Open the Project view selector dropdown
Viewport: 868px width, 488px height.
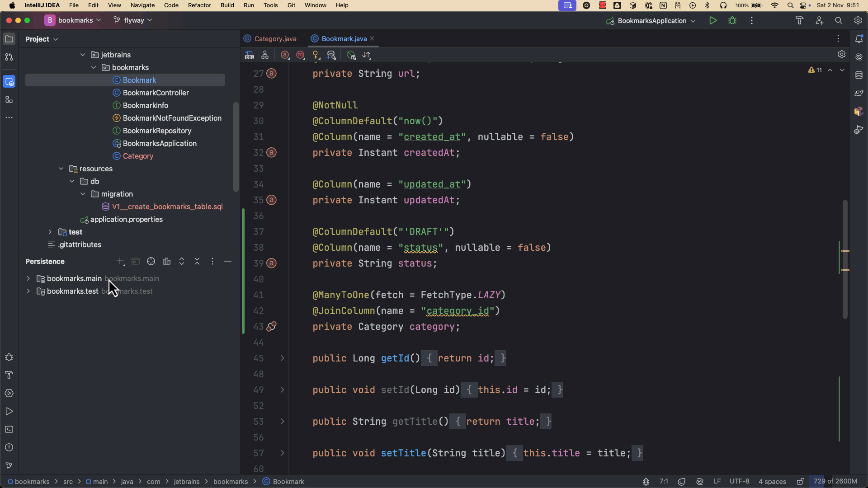point(42,39)
